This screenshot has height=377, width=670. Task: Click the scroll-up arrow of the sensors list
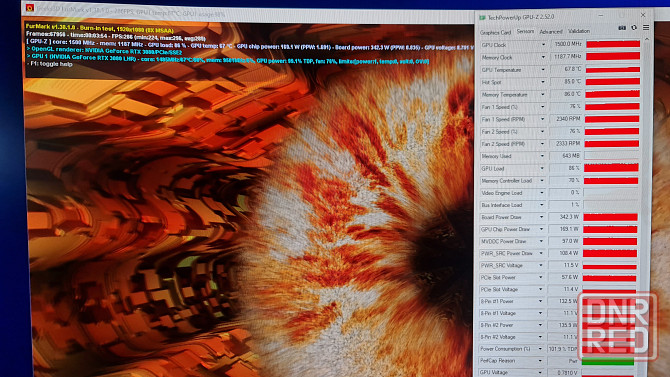click(647, 39)
